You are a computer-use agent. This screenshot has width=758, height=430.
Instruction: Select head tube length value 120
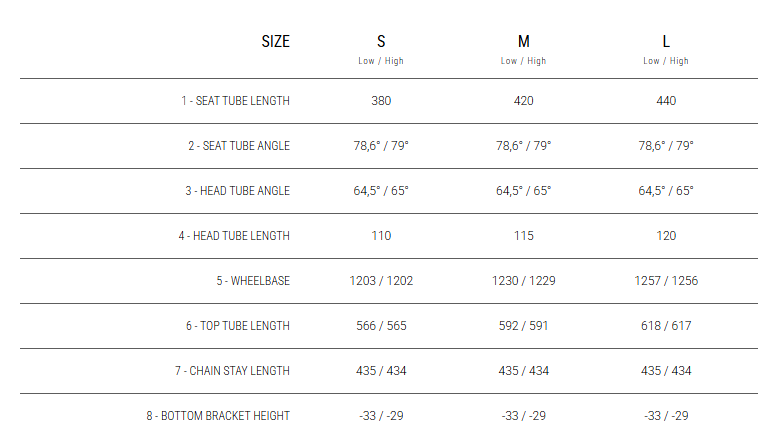[x=666, y=236]
